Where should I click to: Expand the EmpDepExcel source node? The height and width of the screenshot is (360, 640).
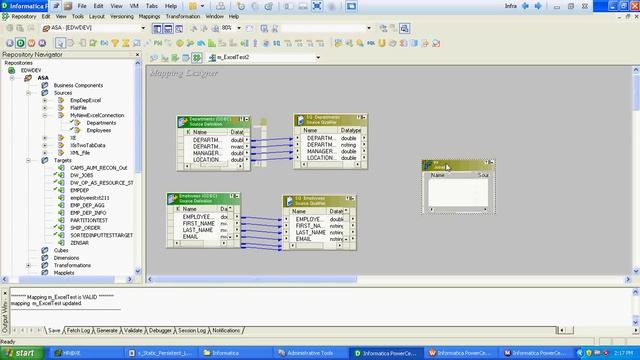(45, 100)
